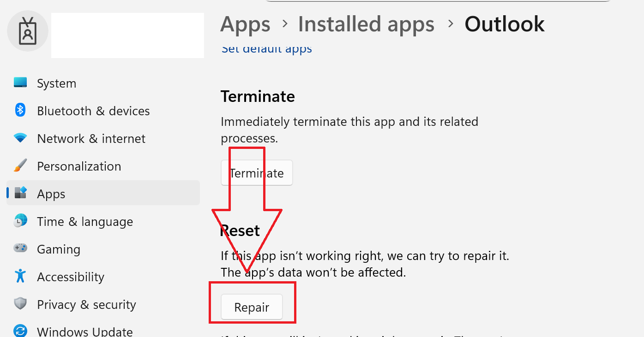The width and height of the screenshot is (644, 337).
Task: Click the Terminate button
Action: (x=257, y=173)
